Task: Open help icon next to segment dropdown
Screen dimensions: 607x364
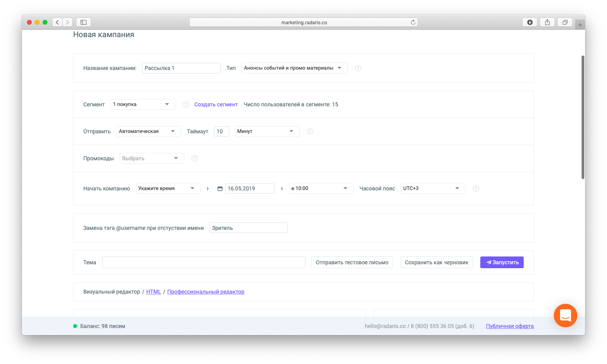Action: (186, 104)
